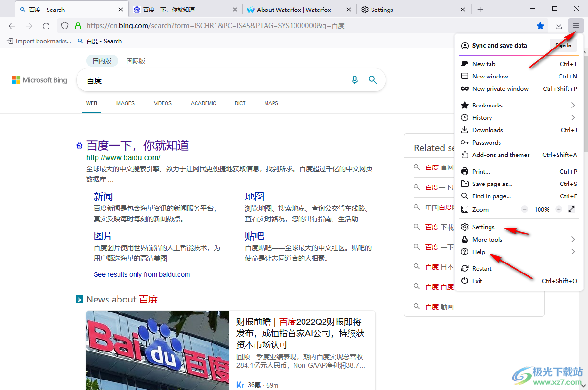Choose Restart in the menu
Screen dimensions: 588x390
coord(519,268)
